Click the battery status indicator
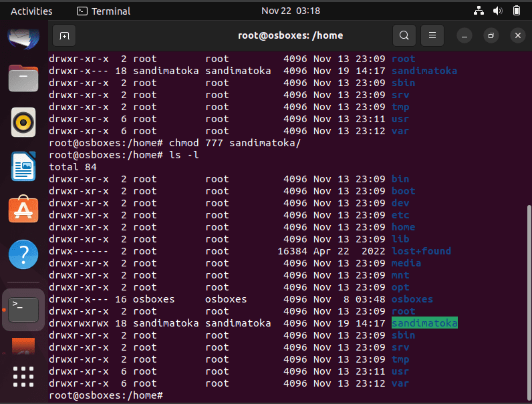Screen dimensions: 532x404 coord(517,11)
